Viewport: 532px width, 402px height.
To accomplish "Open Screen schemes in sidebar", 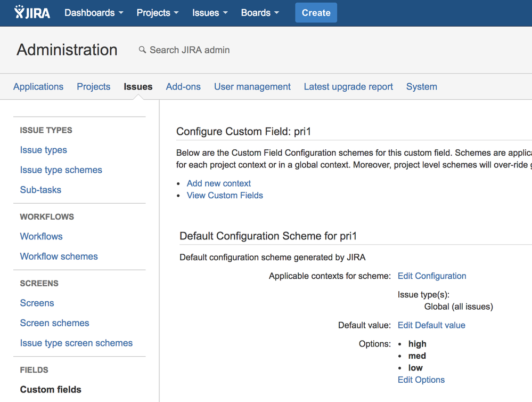I will coord(55,323).
